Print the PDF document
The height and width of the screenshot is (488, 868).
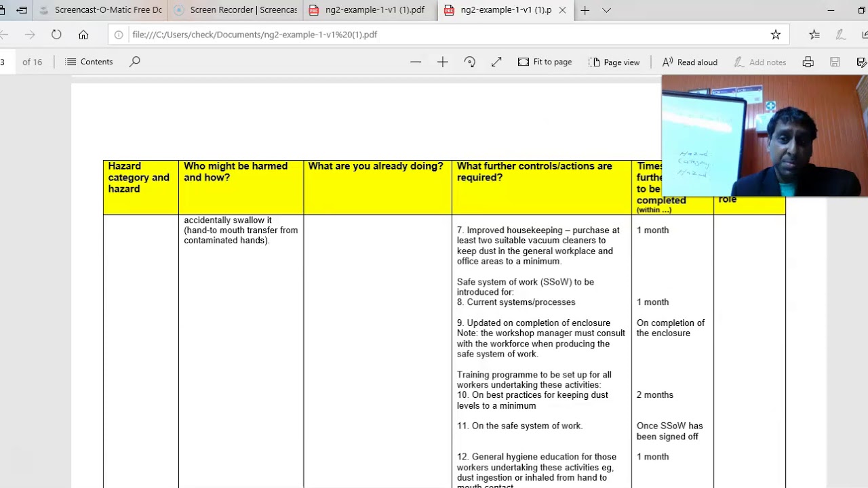[x=808, y=62]
